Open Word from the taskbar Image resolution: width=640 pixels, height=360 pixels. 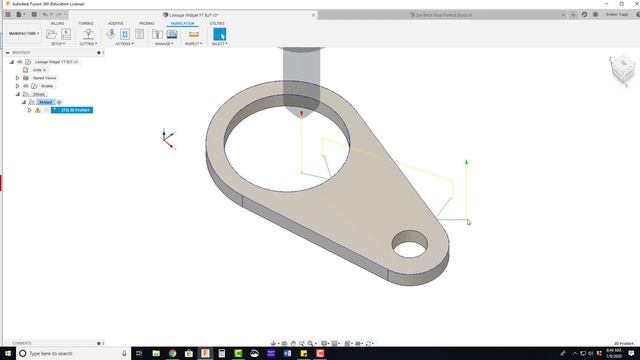[x=287, y=353]
